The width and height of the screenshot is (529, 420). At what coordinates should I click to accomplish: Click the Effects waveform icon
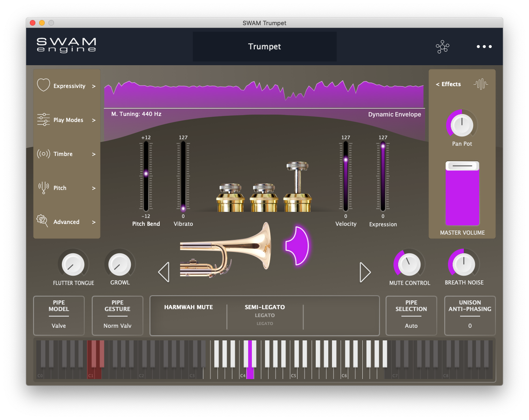tap(481, 84)
